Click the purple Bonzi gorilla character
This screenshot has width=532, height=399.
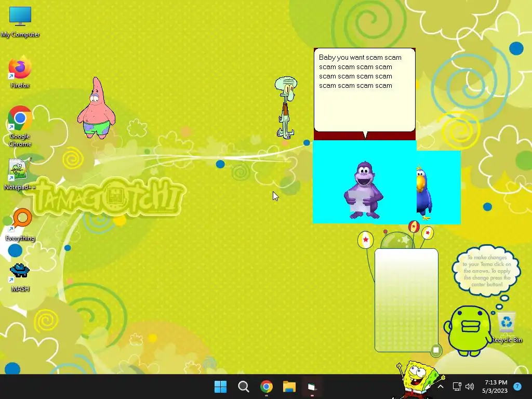(x=364, y=190)
